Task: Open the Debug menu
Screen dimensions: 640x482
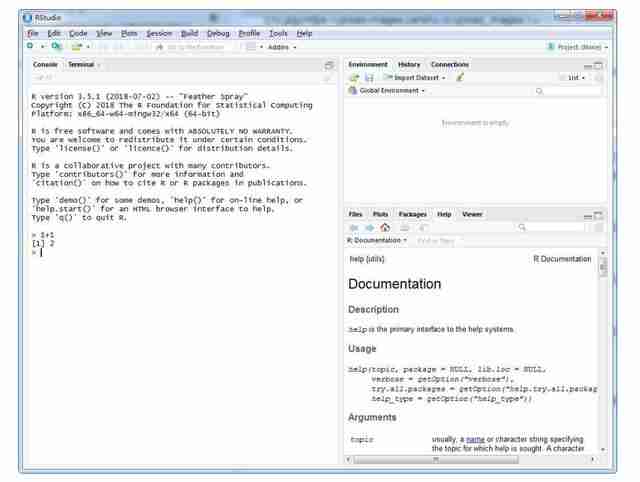Action: coord(218,33)
